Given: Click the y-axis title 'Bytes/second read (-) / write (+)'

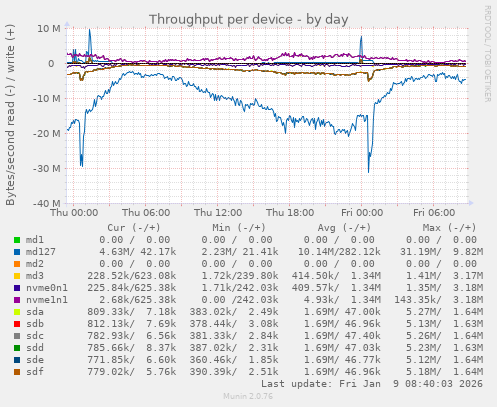Looking at the screenshot, I should point(10,115).
